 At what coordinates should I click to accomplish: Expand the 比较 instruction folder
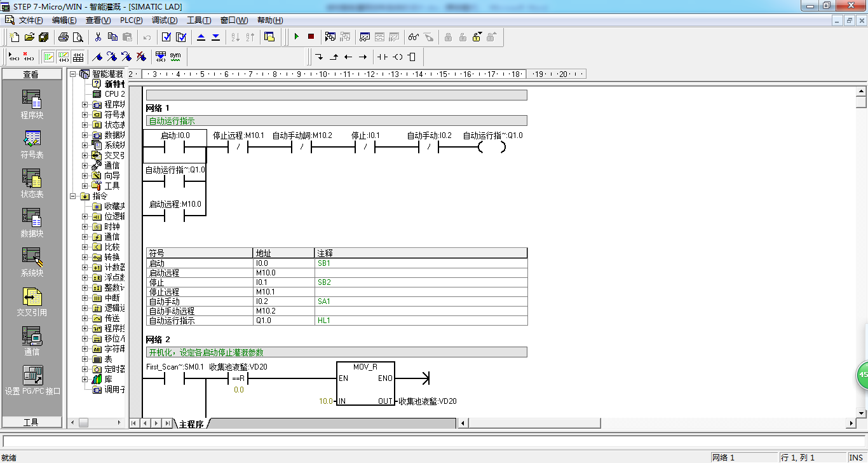(85, 247)
